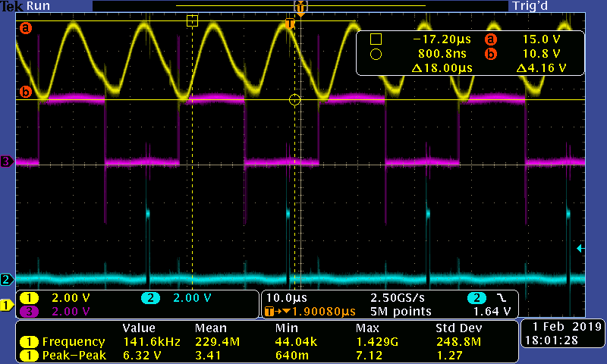The image size is (607, 364).
Task: Select horizontal cursor a marker
Action: point(26,28)
